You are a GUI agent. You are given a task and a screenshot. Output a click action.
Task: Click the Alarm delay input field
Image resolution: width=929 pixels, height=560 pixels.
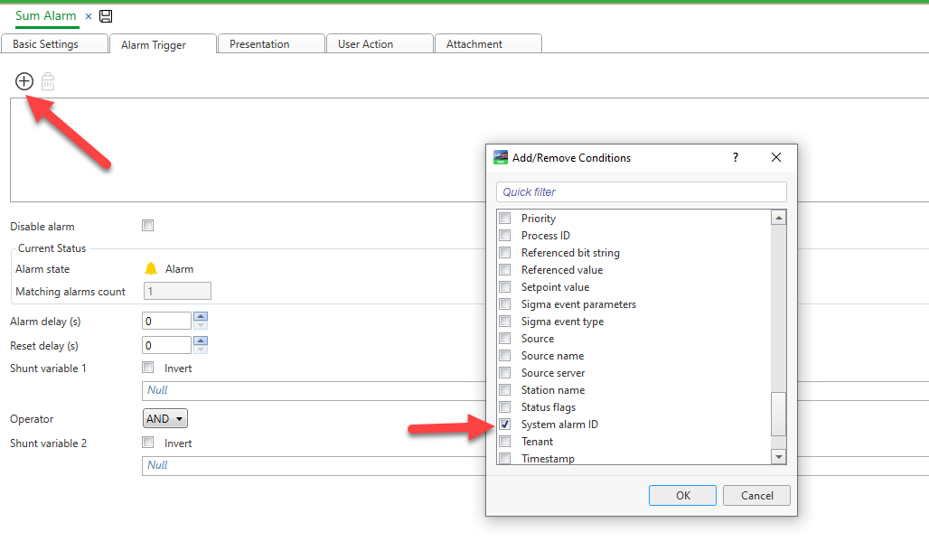pos(166,321)
